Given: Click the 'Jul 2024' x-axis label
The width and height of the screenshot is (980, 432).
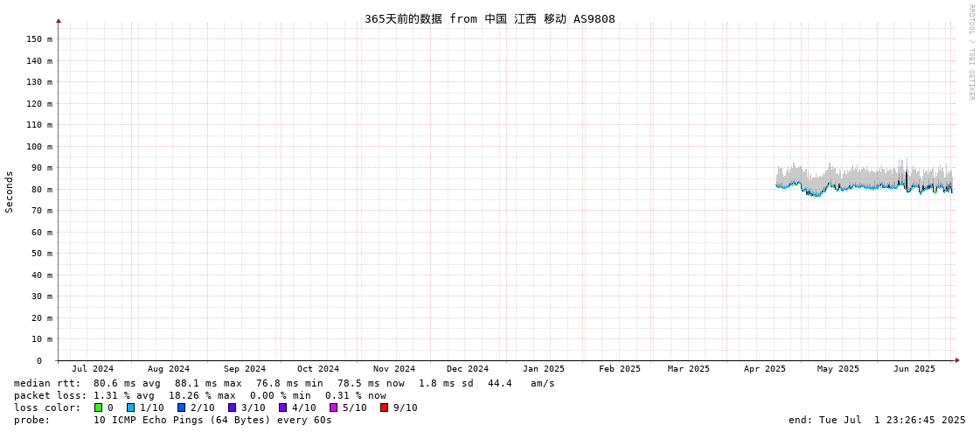Looking at the screenshot, I should click(x=93, y=369).
